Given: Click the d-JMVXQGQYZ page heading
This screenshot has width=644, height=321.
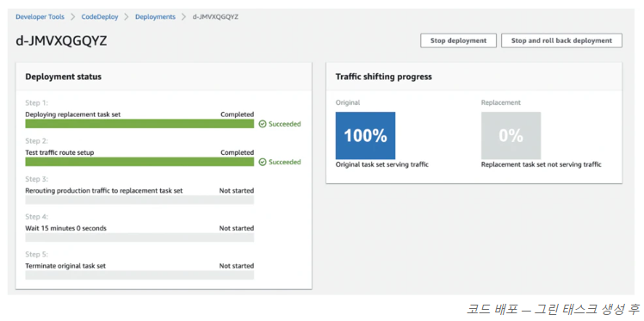Looking at the screenshot, I should [61, 41].
